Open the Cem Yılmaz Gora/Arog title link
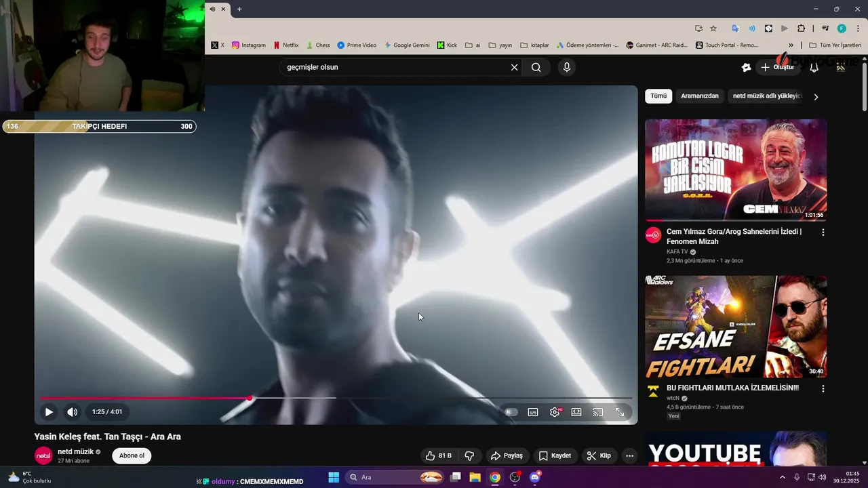Screen dimensions: 868x488 [734, 237]
